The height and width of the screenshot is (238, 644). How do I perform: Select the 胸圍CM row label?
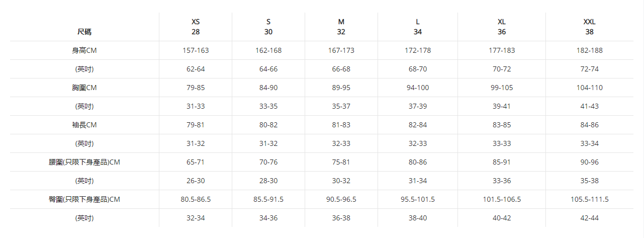click(x=84, y=88)
